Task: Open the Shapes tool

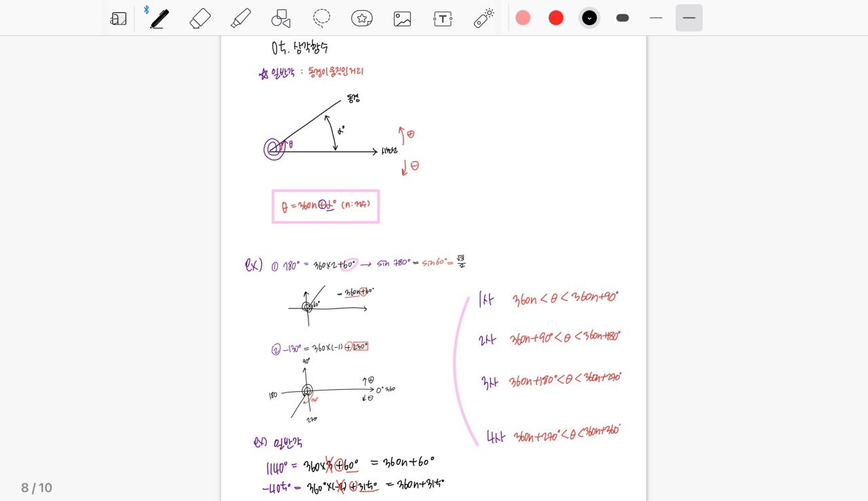Action: pyautogui.click(x=281, y=18)
